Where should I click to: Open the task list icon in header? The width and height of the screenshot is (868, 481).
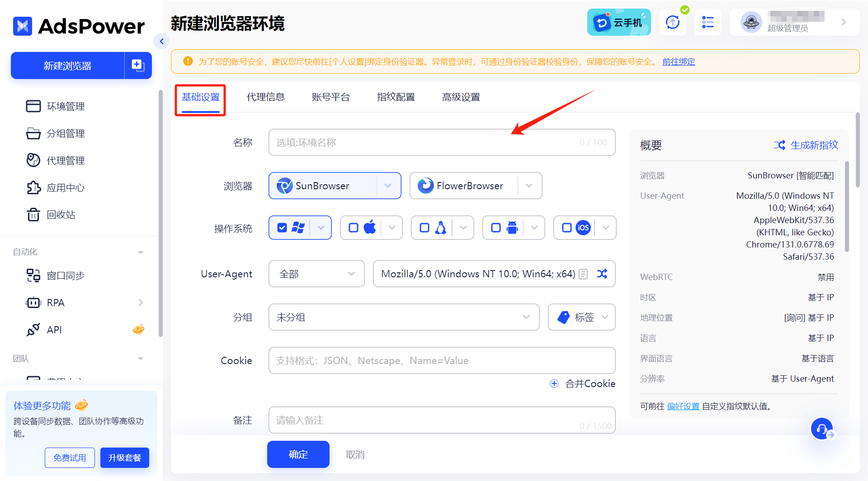(x=708, y=22)
